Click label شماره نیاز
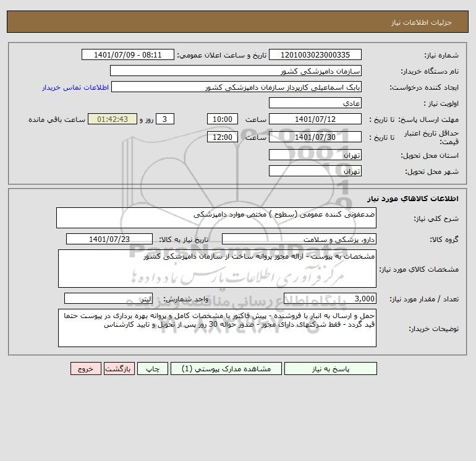Screen dimensions: 476x461 [x=441, y=55]
